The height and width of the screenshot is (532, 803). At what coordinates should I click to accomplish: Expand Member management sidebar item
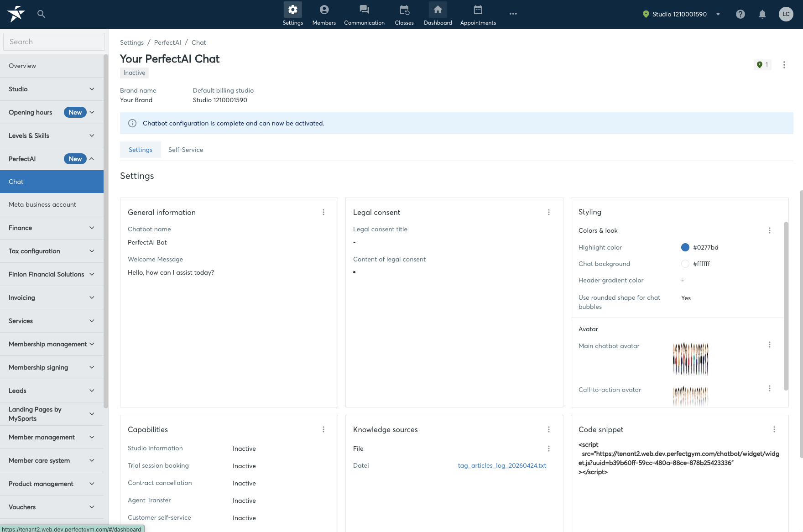(x=52, y=437)
